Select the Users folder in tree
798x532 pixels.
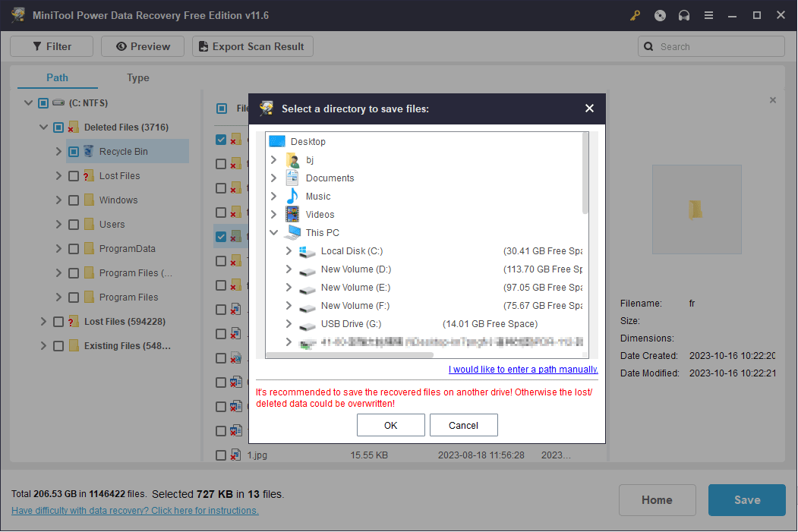(112, 225)
